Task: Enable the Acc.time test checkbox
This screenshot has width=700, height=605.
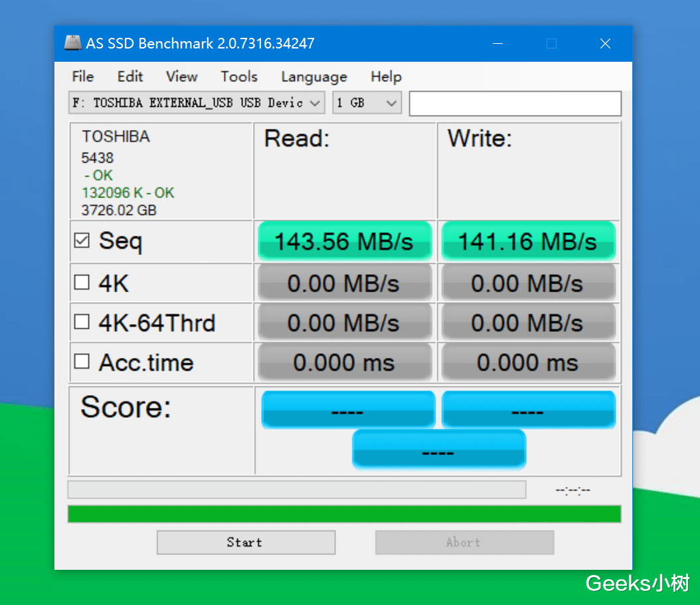Action: click(x=82, y=361)
